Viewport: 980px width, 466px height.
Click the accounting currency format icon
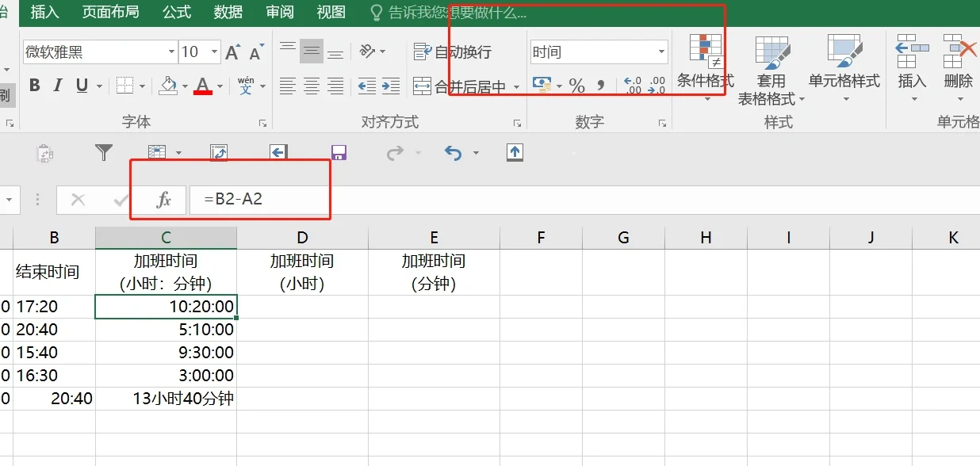(x=542, y=85)
